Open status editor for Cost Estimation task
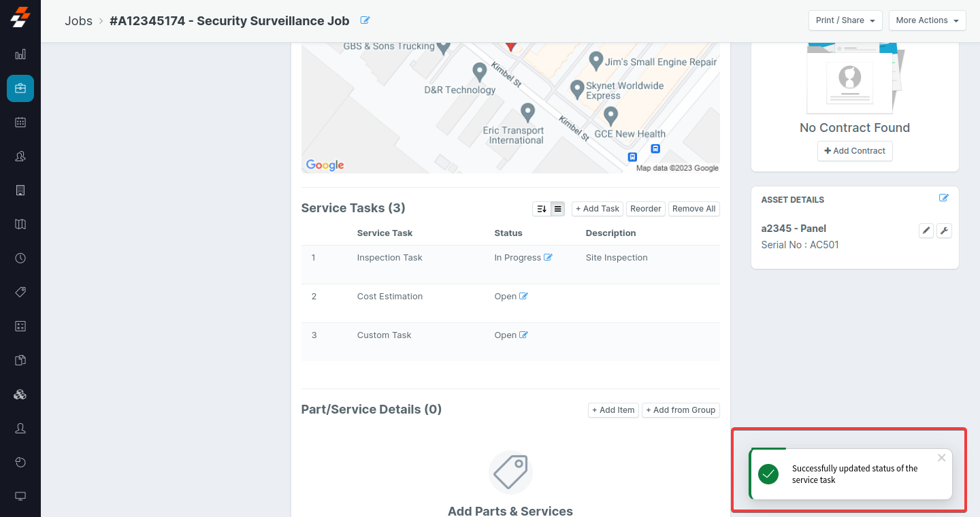Image resolution: width=980 pixels, height=517 pixels. 523,296
